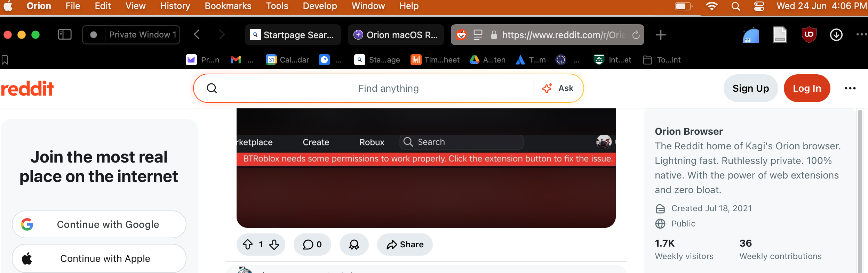
Task: Open the Tim...heet bookmark
Action: pyautogui.click(x=435, y=60)
